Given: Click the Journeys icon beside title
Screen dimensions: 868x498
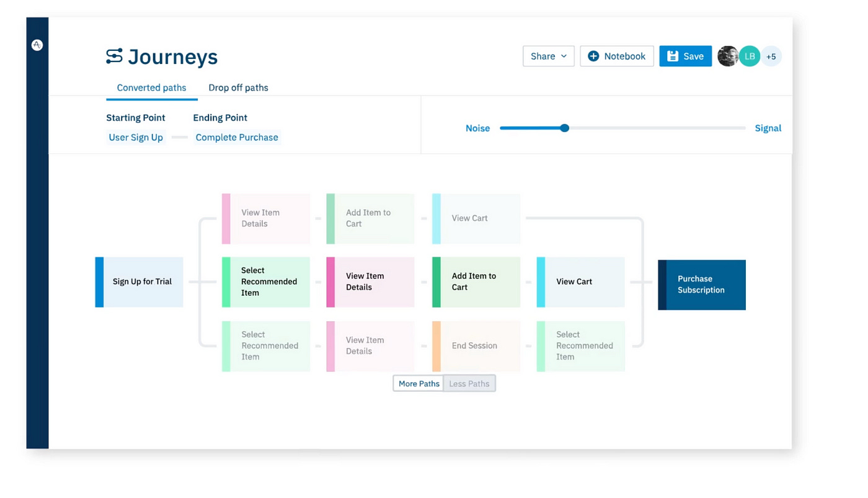Looking at the screenshot, I should [x=114, y=56].
